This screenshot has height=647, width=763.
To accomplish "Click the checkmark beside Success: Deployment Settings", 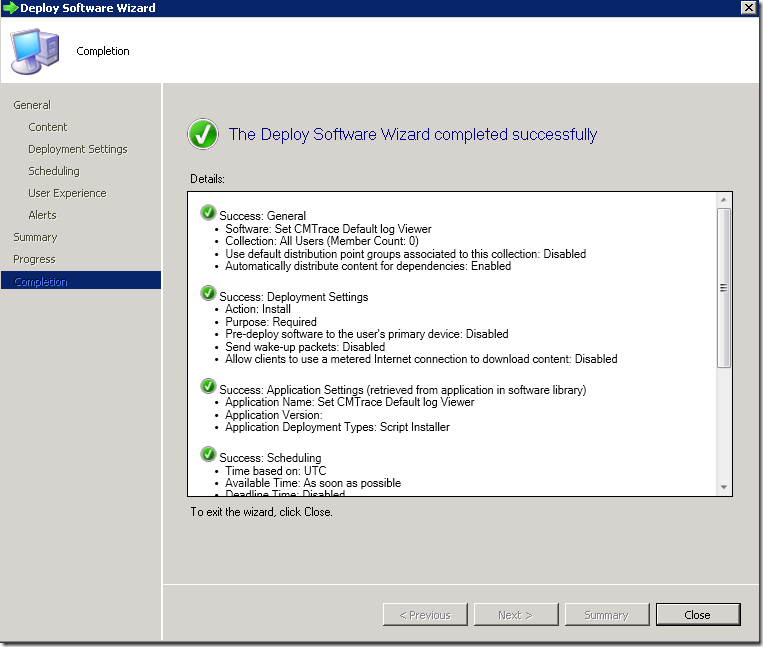I will pyautogui.click(x=208, y=293).
